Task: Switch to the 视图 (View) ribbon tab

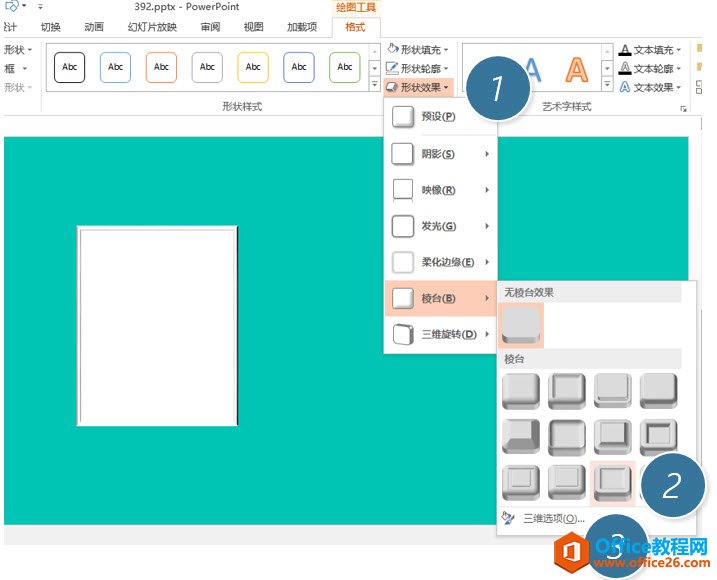Action: pyautogui.click(x=254, y=27)
